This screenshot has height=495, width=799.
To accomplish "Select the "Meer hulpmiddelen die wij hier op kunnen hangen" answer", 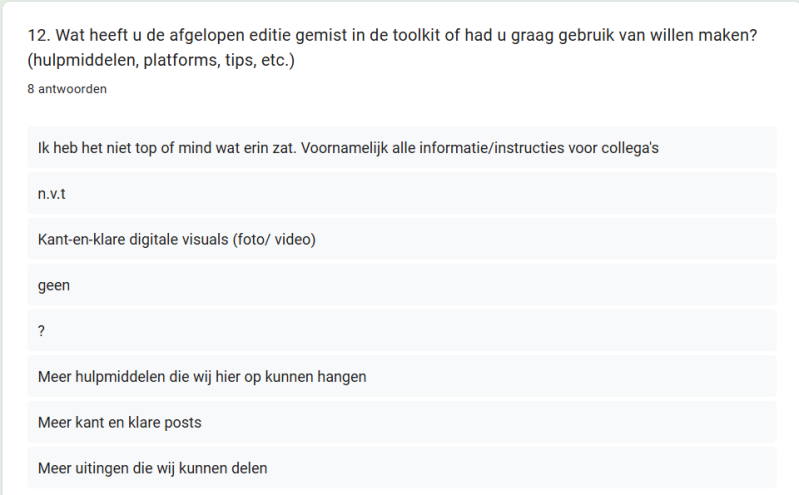I will [202, 377].
